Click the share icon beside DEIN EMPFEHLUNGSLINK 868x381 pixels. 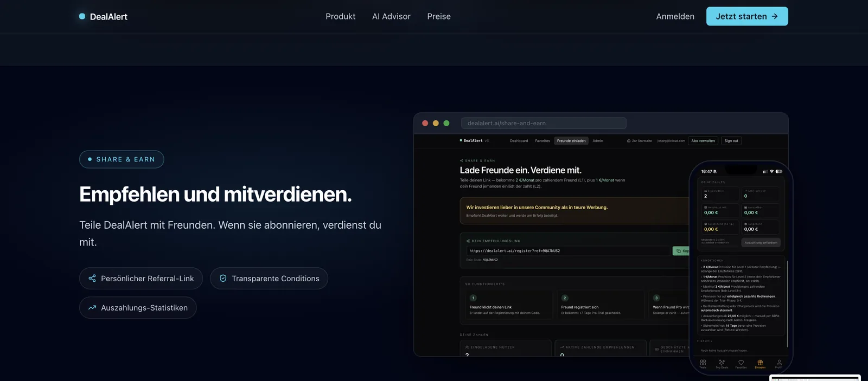point(468,241)
